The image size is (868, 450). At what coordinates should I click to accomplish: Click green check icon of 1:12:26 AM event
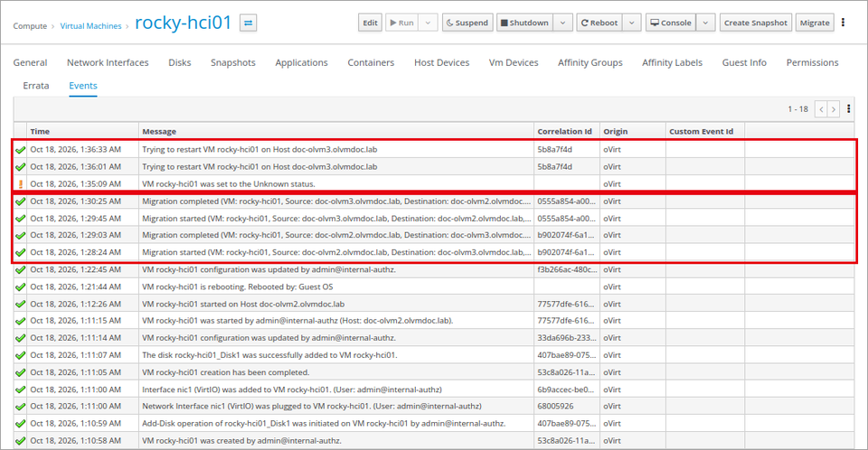coord(21,305)
